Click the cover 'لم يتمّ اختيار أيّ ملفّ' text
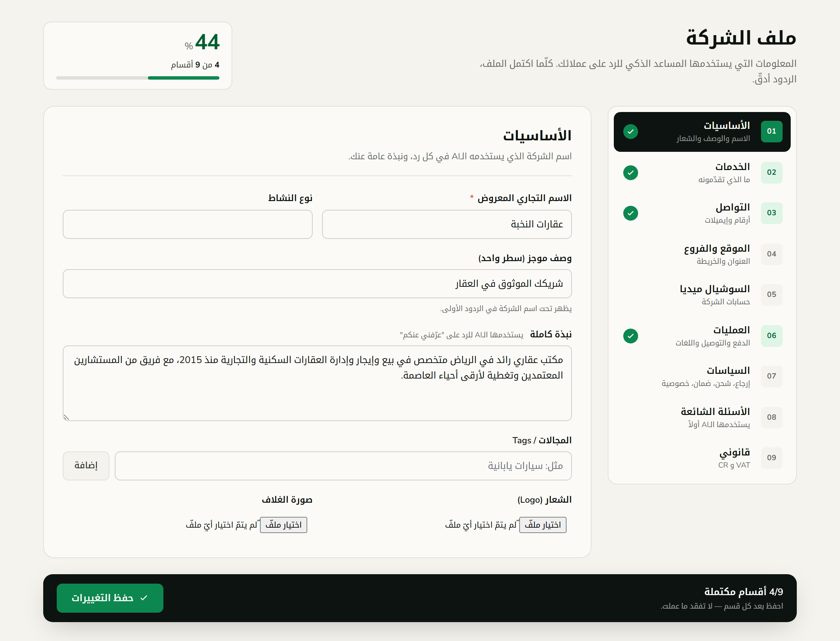 coord(221,525)
